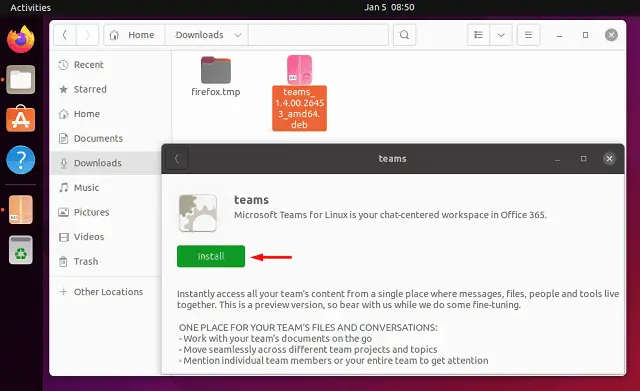Screen dimensions: 640x391
Task: Click 'Work with your team's documents' line
Action: click(276, 338)
